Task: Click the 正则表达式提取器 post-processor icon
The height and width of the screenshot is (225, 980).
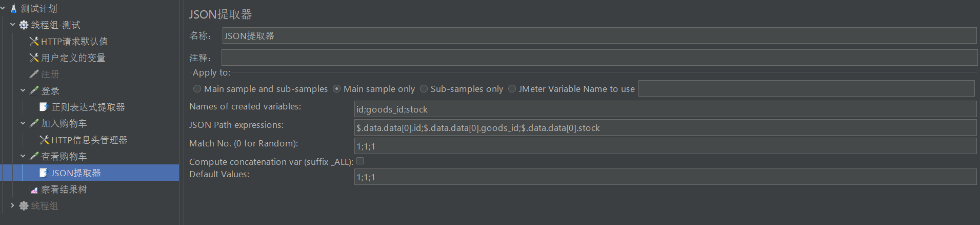Action: tap(44, 107)
